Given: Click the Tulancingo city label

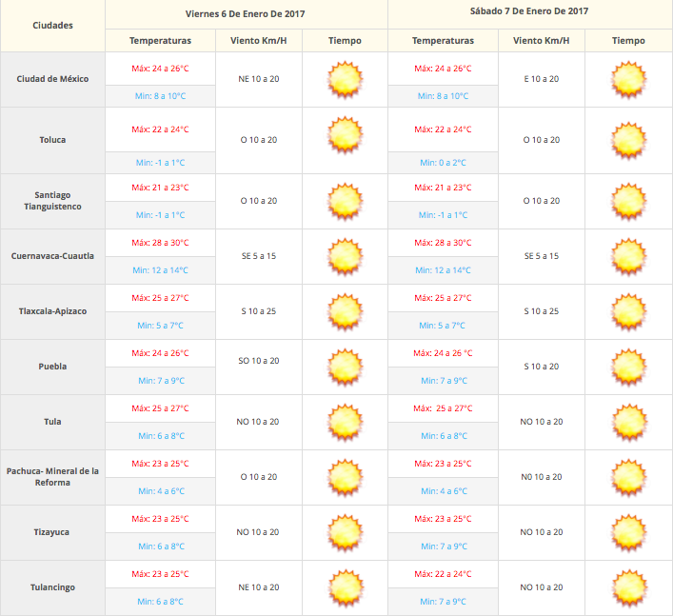Looking at the screenshot, I should click(x=52, y=587).
